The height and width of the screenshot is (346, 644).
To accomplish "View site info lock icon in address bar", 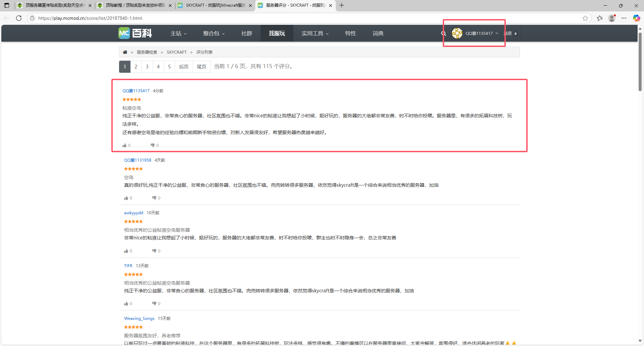I will point(32,18).
